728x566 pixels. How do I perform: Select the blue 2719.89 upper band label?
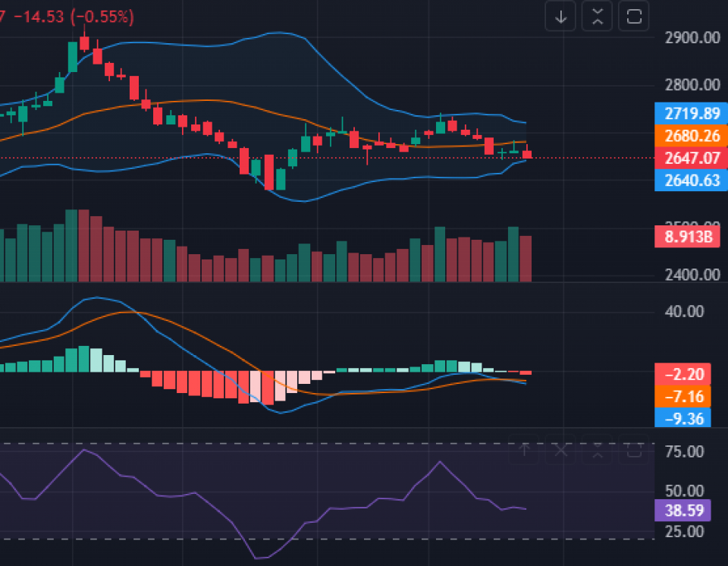tap(692, 114)
